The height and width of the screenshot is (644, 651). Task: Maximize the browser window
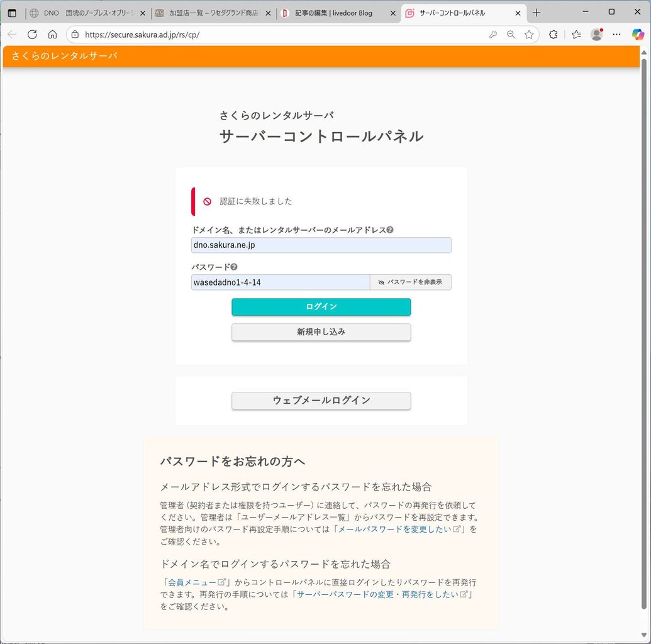(x=611, y=11)
